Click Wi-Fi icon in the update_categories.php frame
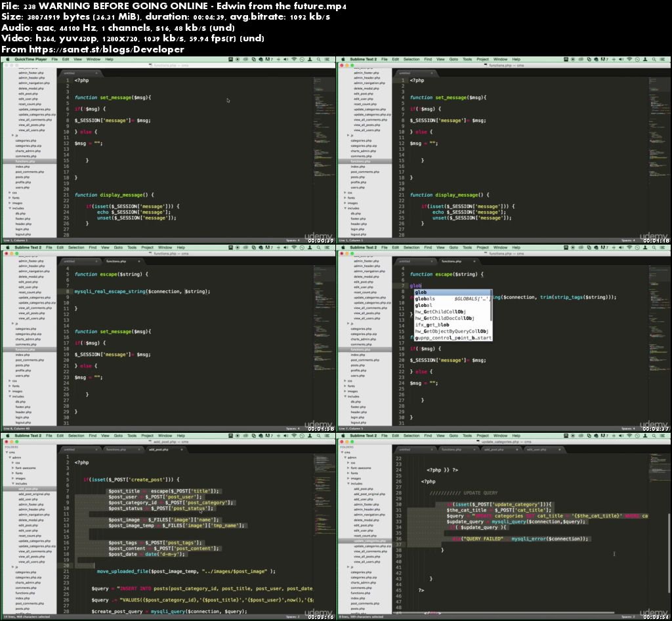The width and height of the screenshot is (672, 621). coord(629,435)
